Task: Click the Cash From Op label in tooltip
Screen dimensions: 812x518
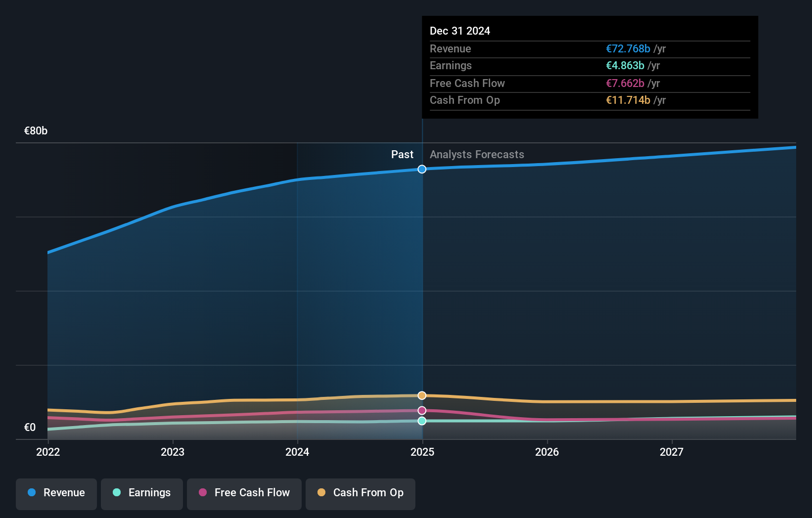Action: click(465, 100)
